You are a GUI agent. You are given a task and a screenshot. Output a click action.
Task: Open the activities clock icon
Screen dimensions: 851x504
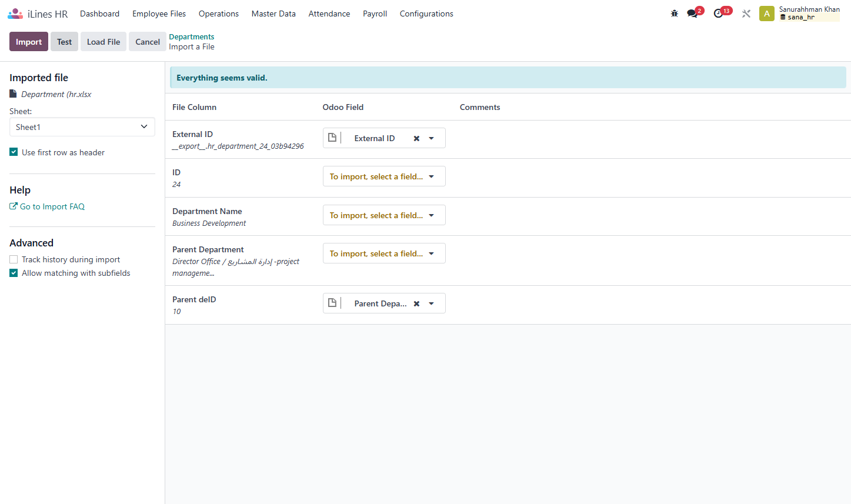tap(719, 14)
